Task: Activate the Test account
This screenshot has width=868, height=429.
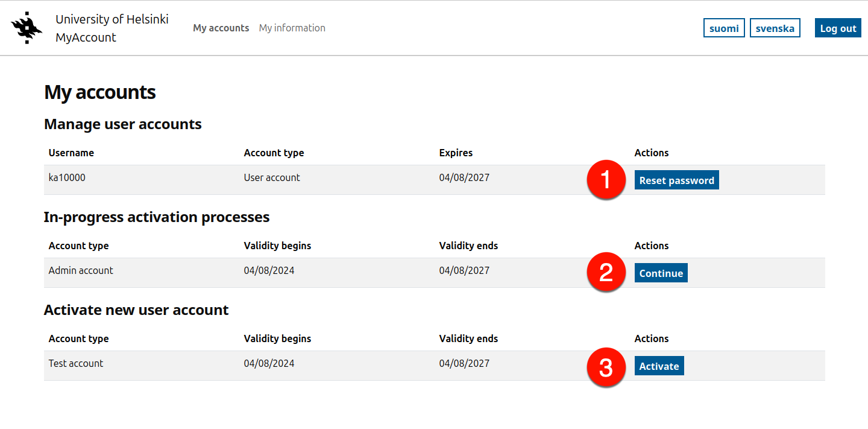Action: [x=659, y=366]
